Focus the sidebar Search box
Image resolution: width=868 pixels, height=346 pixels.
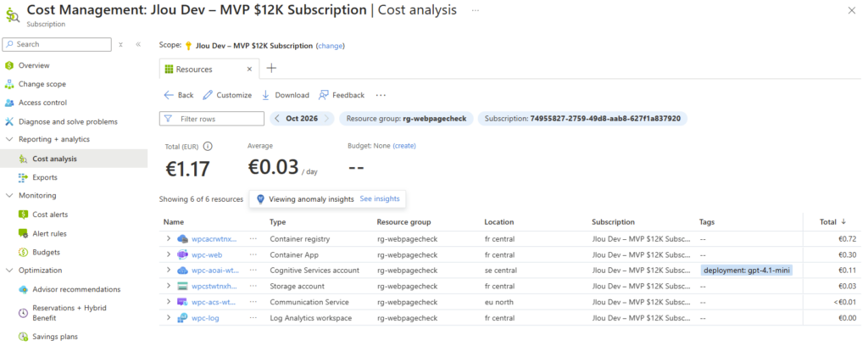(x=58, y=44)
